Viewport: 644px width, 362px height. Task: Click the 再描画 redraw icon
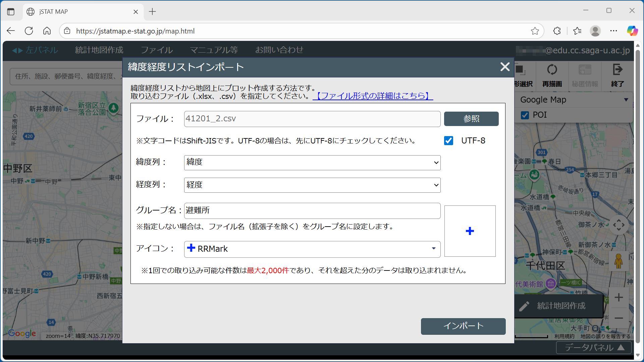(552, 70)
